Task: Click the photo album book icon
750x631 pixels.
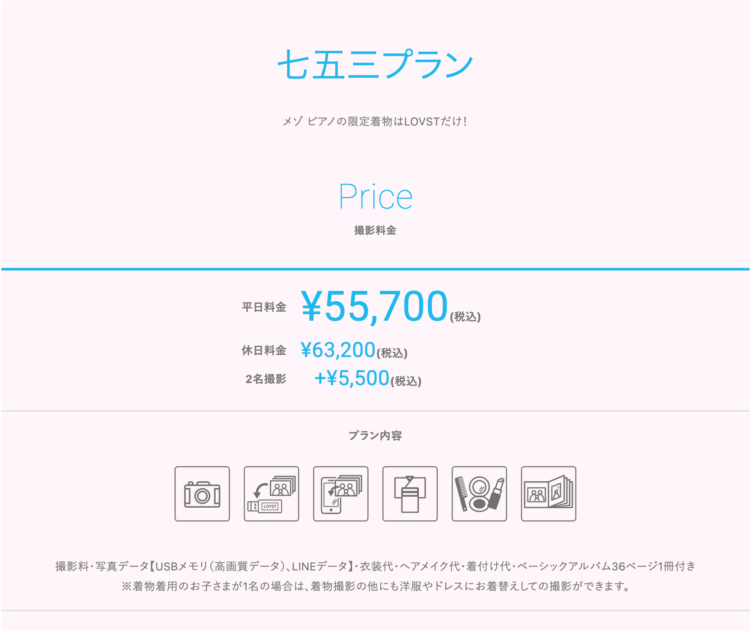Action: [x=548, y=494]
